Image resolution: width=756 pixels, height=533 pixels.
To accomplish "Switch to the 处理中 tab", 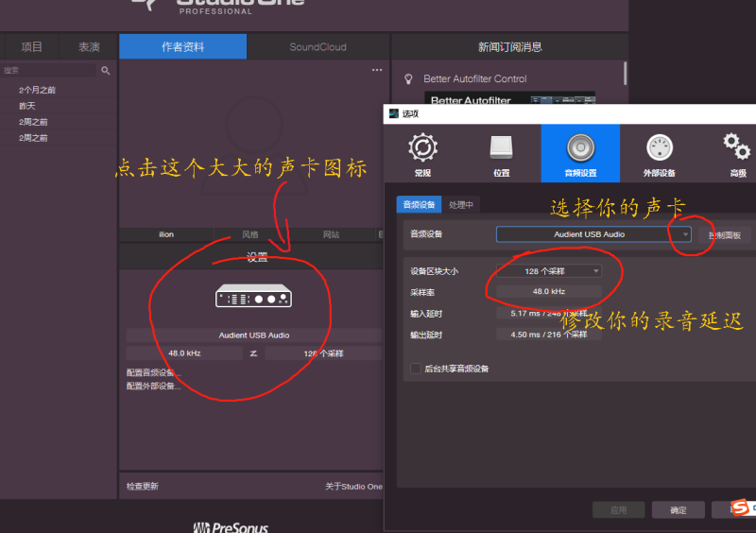I will click(462, 204).
